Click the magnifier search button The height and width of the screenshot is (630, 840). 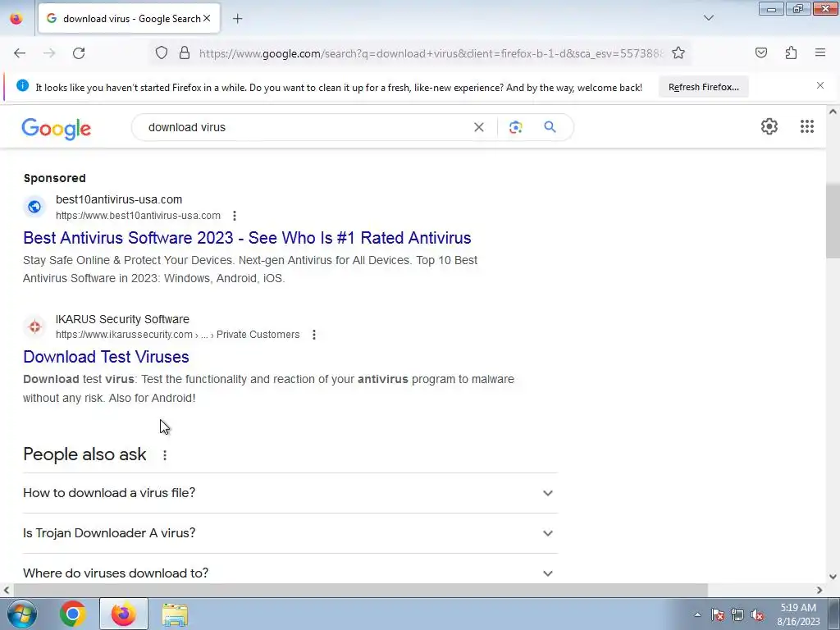coord(550,127)
